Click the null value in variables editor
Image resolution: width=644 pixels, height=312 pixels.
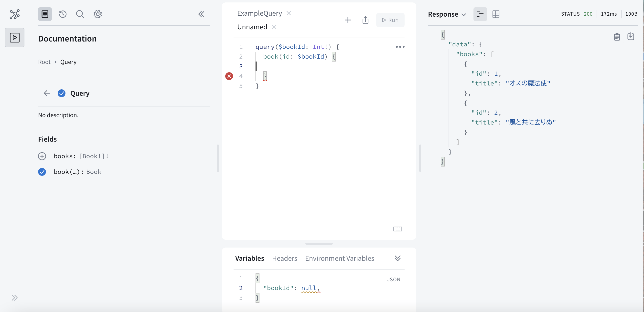(309, 288)
